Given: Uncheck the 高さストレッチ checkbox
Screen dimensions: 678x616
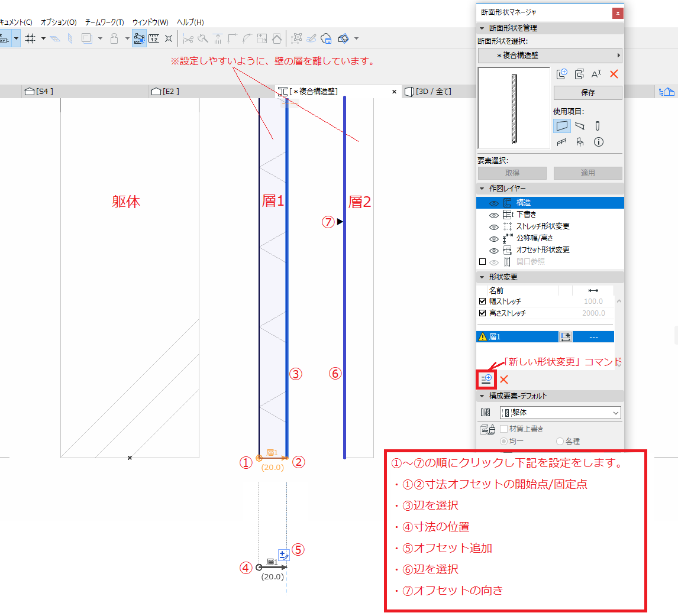Looking at the screenshot, I should pyautogui.click(x=482, y=313).
